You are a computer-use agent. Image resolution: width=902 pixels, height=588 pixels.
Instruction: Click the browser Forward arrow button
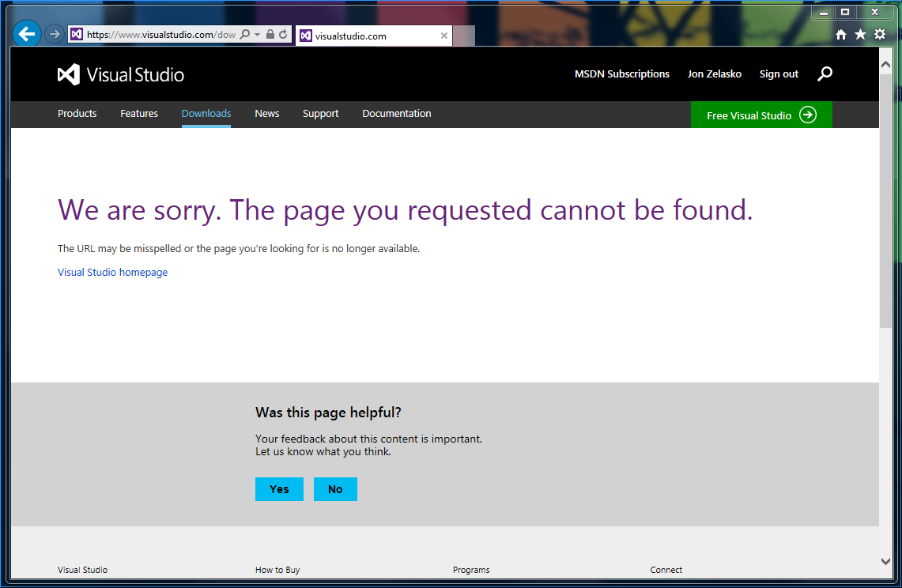pyautogui.click(x=54, y=35)
